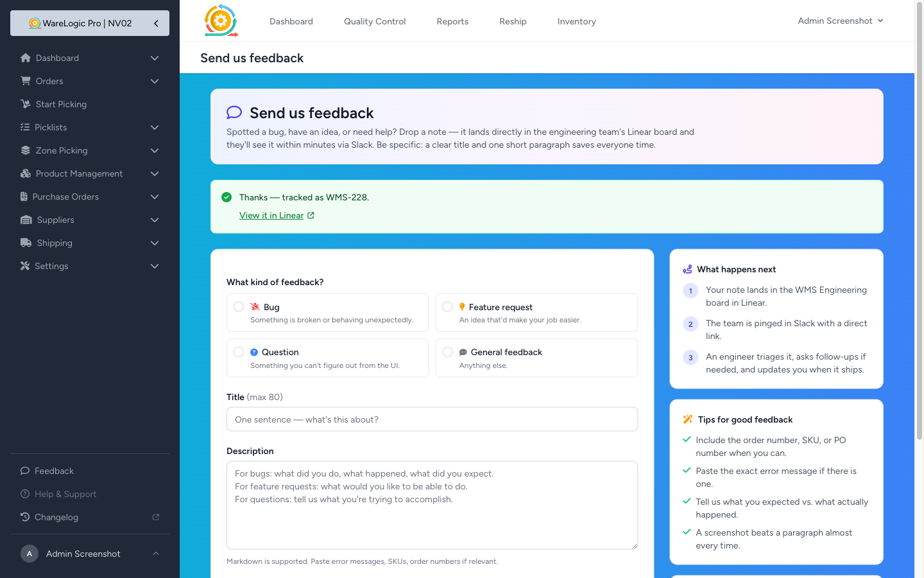The width and height of the screenshot is (924, 578).
Task: Expand the Shipping sidebar chevron
Action: pos(155,243)
